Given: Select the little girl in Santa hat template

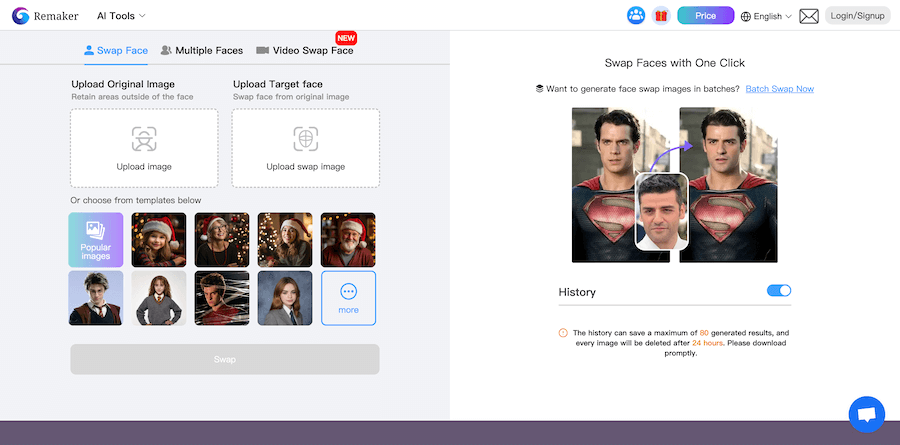Looking at the screenshot, I should (x=159, y=240).
